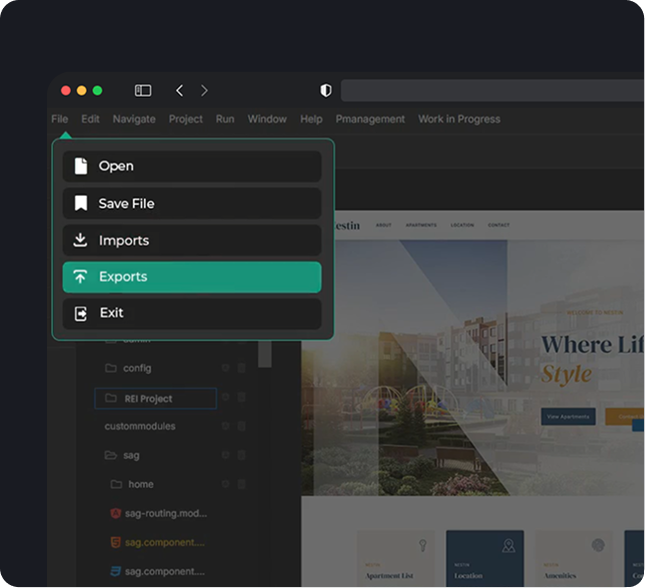The width and height of the screenshot is (645, 588).
Task: Click the file tree vertical scrollbar
Action: (x=264, y=354)
